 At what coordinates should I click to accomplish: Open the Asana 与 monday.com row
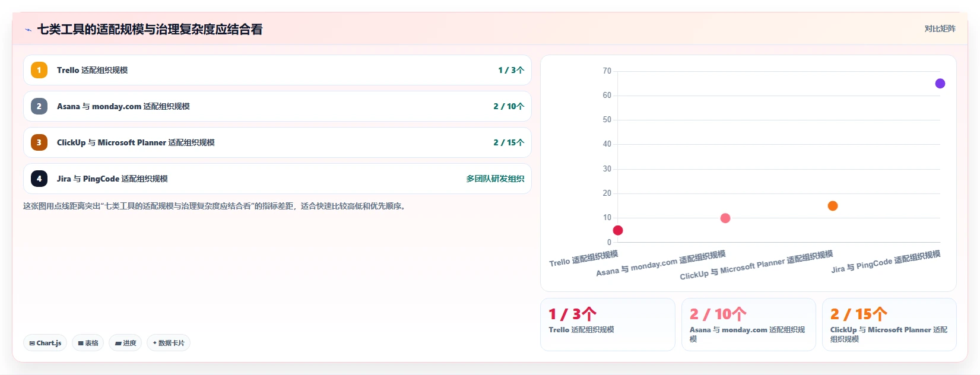point(277,106)
